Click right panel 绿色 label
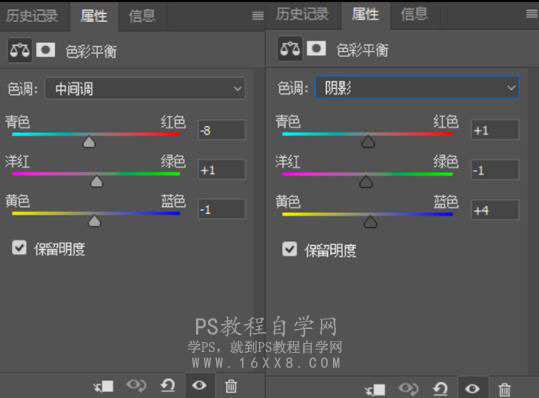Viewport: 539px width, 398px height. 446,161
